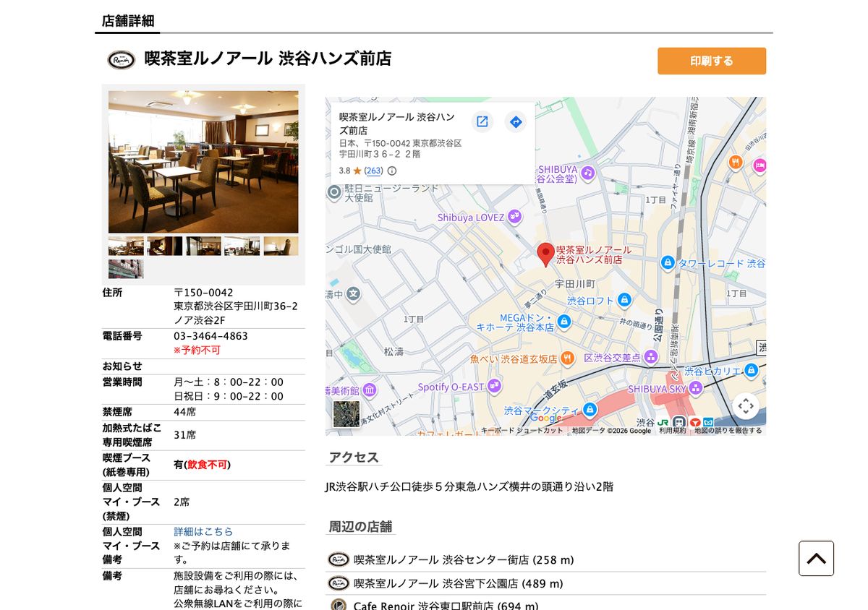Open 喫茶室ルノアール 渋谷センター街店 nearby store
This screenshot has width=868, height=610.
[x=464, y=560]
